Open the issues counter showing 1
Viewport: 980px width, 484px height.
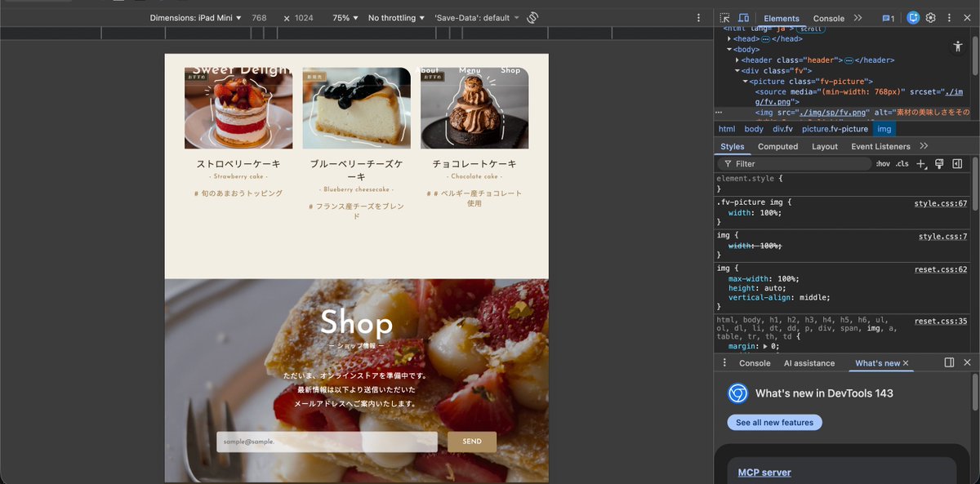[889, 18]
